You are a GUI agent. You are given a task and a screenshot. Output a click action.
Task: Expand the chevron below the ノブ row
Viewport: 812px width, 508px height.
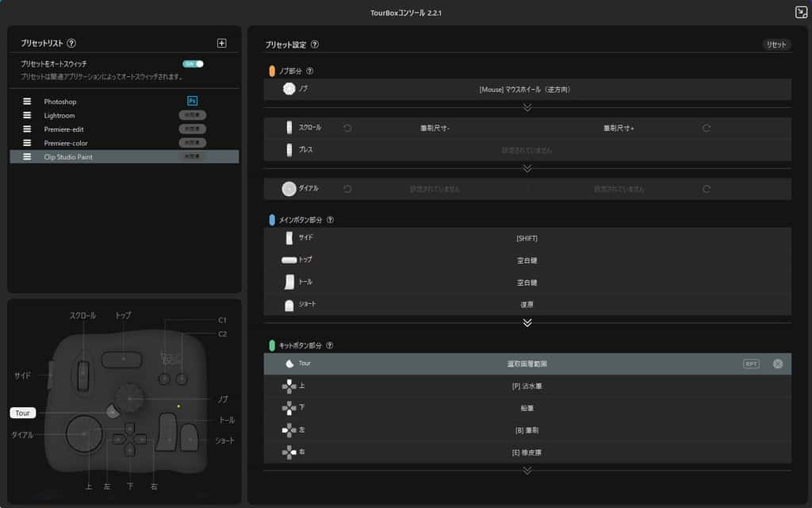tap(527, 106)
